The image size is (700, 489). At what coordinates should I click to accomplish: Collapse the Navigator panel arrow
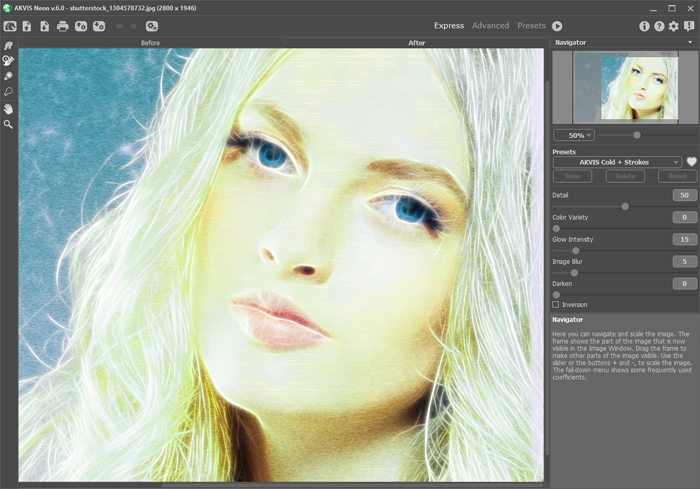coord(689,43)
